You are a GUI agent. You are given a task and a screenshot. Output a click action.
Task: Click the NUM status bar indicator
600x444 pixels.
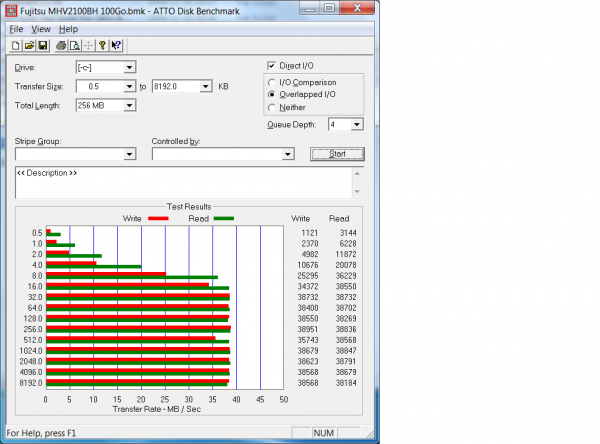pyautogui.click(x=324, y=433)
